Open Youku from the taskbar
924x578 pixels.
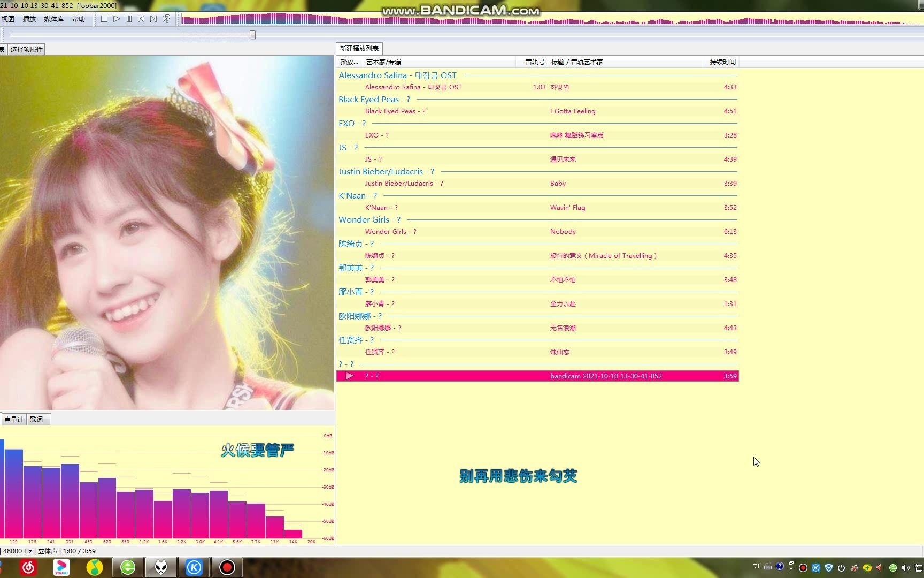pyautogui.click(x=61, y=567)
